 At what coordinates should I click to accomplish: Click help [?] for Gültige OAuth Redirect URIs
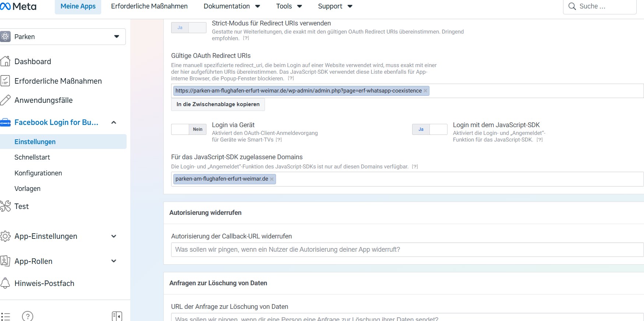point(291,78)
